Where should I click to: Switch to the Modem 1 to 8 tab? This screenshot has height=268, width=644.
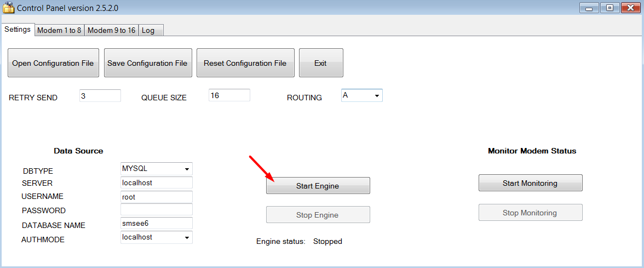pos(59,31)
